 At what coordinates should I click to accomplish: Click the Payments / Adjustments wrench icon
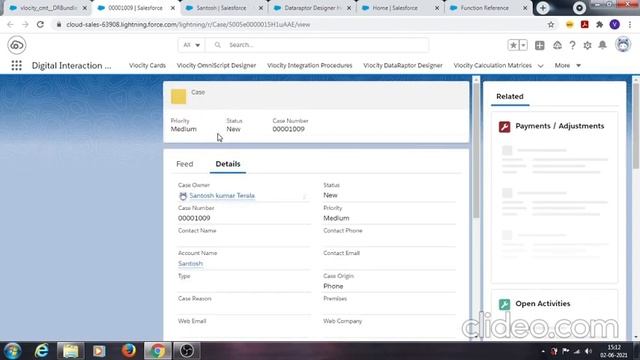[504, 127]
